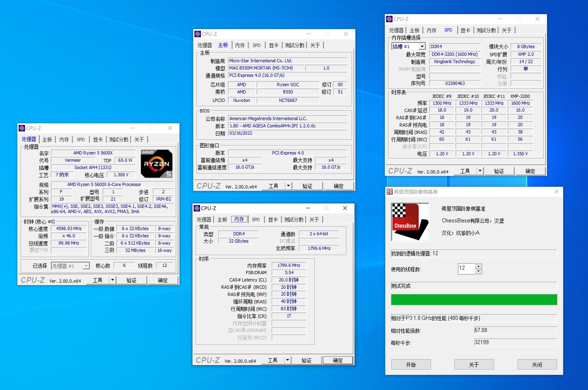Expand Tools dropdown arrow in SPD window
Viewport: 588px width, 390px height.
480,171
